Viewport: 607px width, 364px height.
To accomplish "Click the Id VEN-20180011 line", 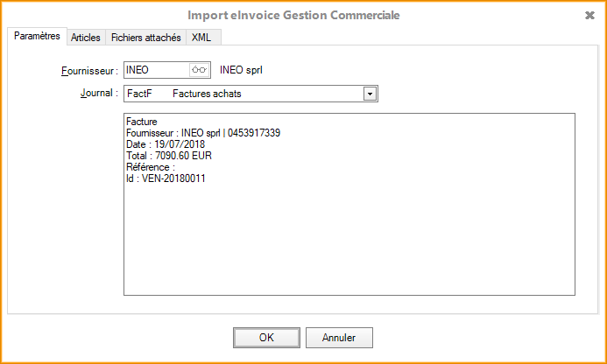I will pyautogui.click(x=166, y=178).
